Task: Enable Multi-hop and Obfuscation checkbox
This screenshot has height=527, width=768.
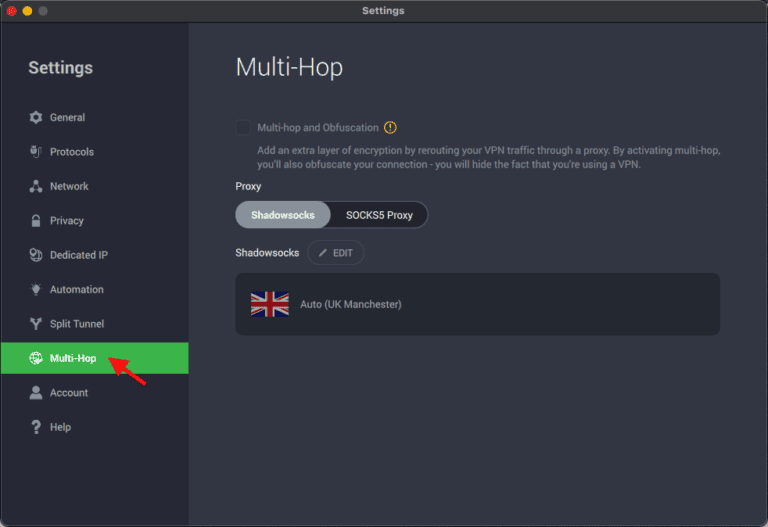Action: 243,127
